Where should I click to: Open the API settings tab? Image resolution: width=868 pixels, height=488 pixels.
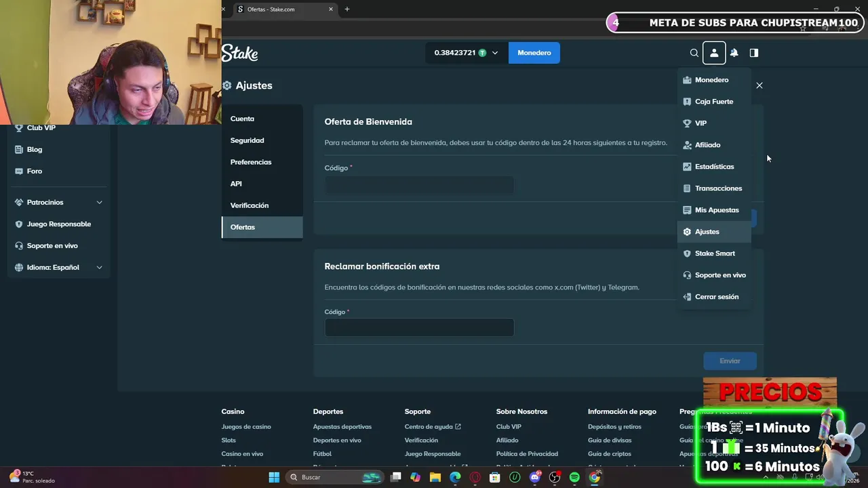[262, 184]
